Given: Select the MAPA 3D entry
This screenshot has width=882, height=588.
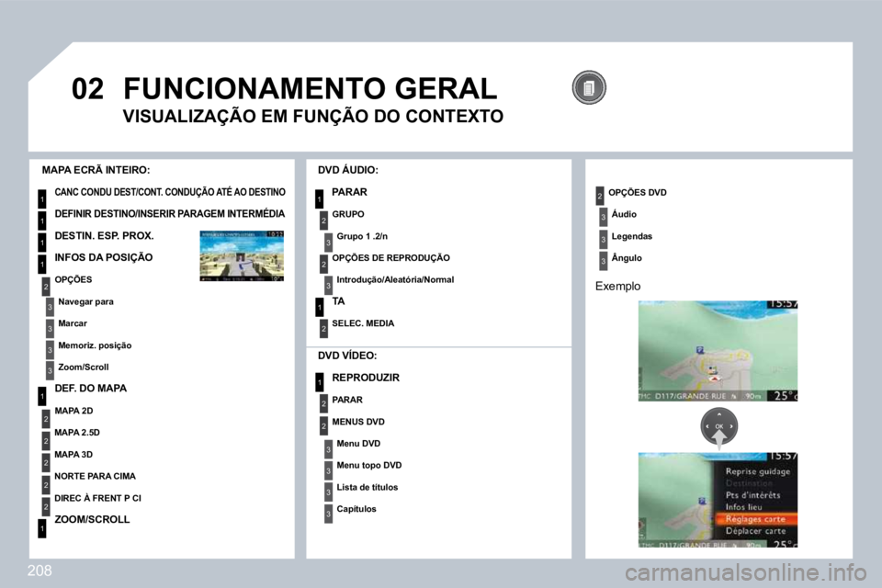Looking at the screenshot, I should 73,455.
